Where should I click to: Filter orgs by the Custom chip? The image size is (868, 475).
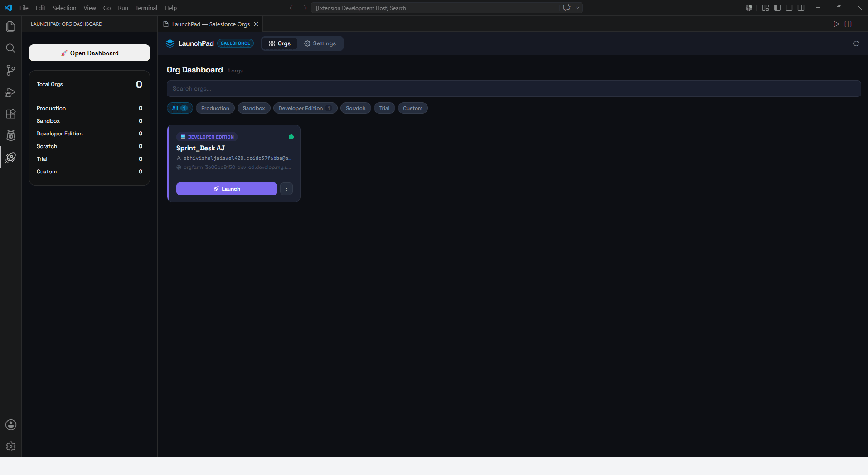(412, 108)
